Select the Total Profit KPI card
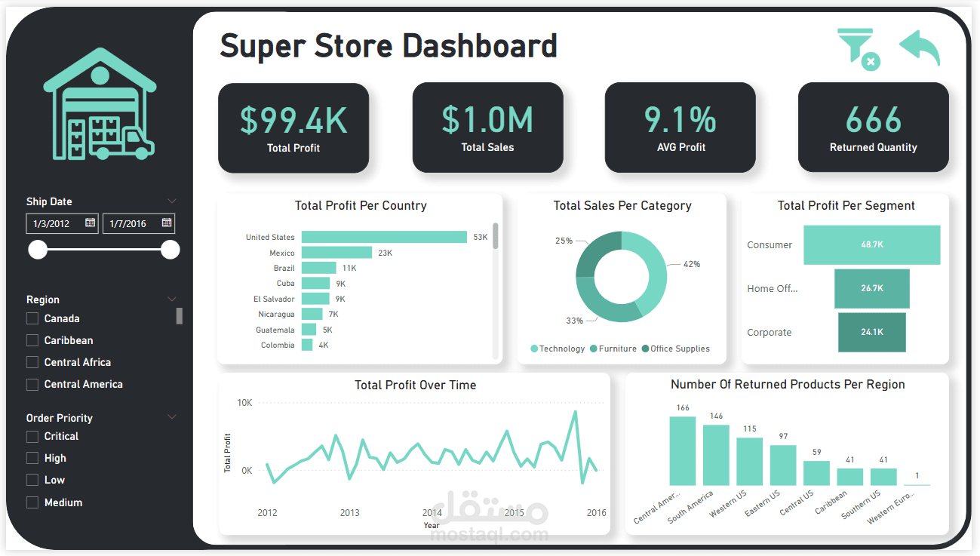The width and height of the screenshot is (980, 556). (x=293, y=127)
